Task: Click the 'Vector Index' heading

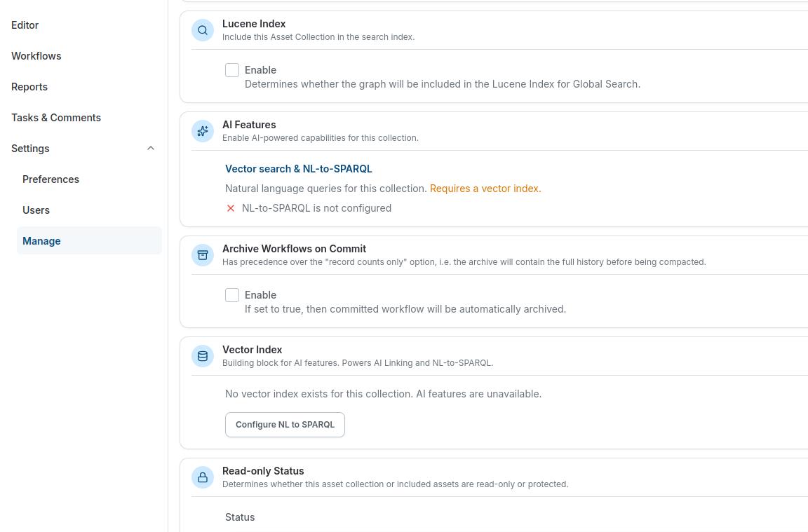Action: [x=252, y=350]
